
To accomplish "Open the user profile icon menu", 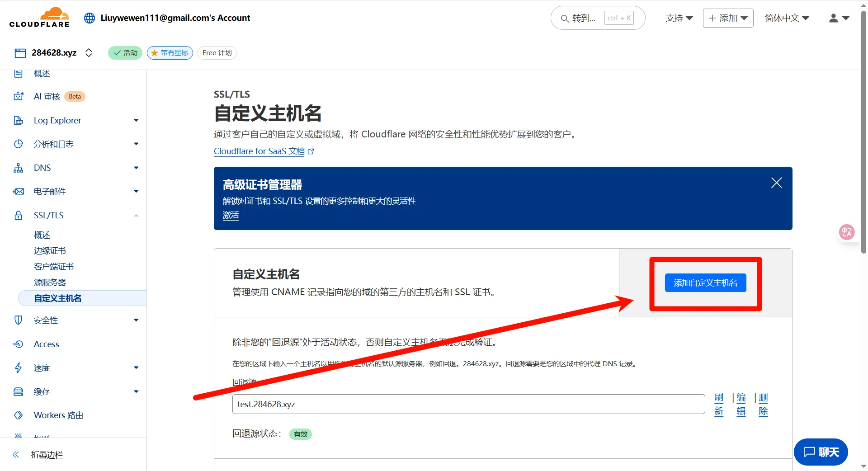I will coord(839,18).
